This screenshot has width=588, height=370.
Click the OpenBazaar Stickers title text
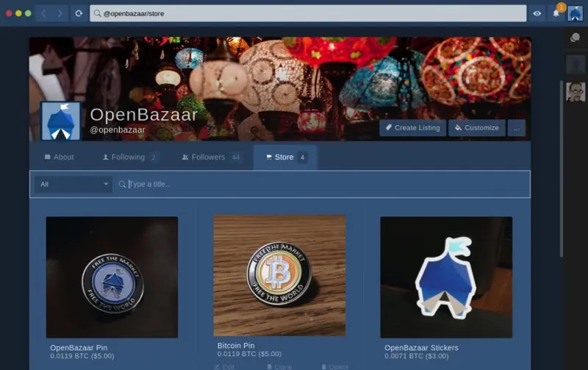(421, 348)
